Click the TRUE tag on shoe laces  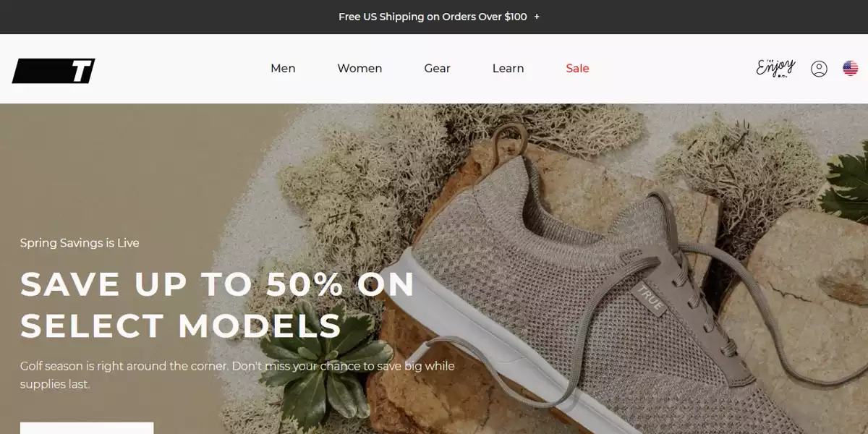[x=649, y=297]
